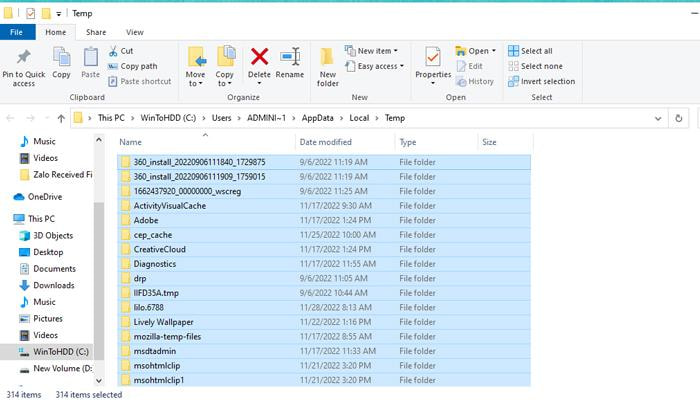Select WinToHDD (C:) drive in sidebar

point(54,352)
